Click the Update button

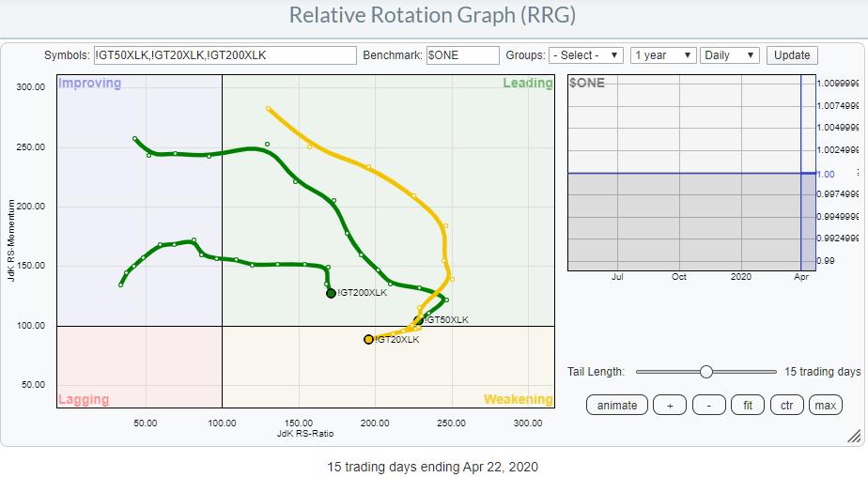pyautogui.click(x=792, y=55)
